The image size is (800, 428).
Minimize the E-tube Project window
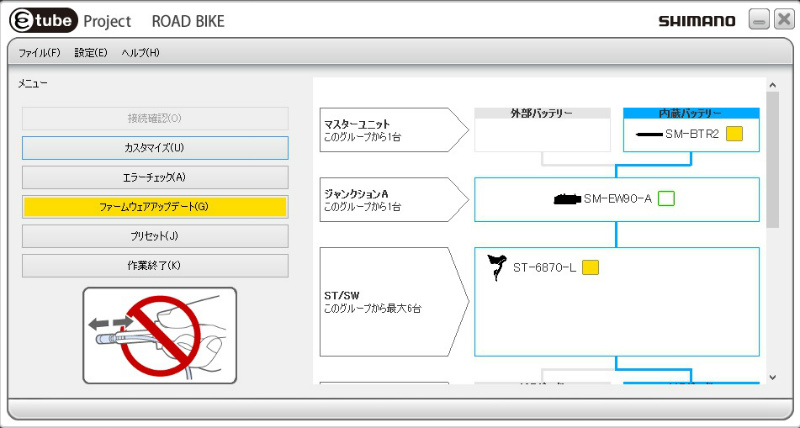click(x=759, y=20)
